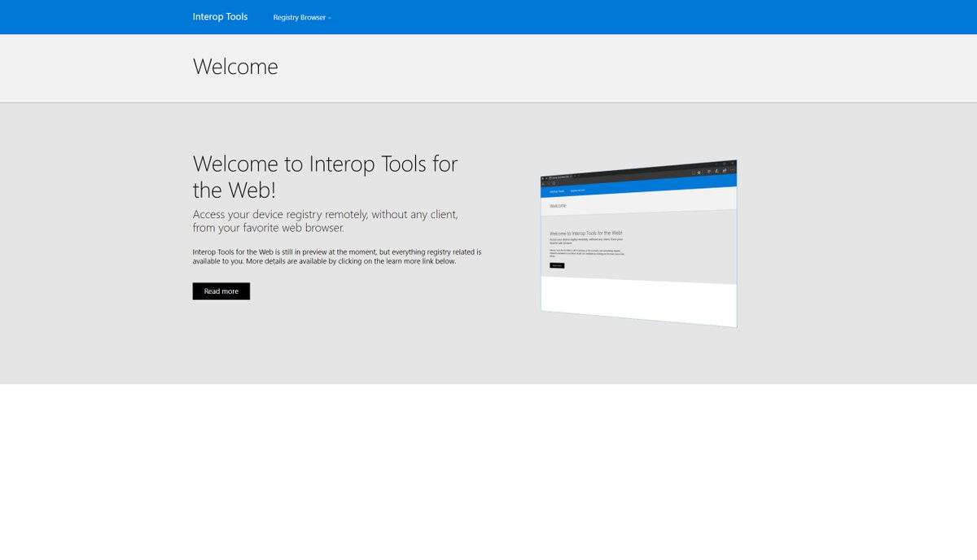Image resolution: width=977 pixels, height=560 pixels.
Task: Open the Interop Tools home link
Action: [220, 16]
